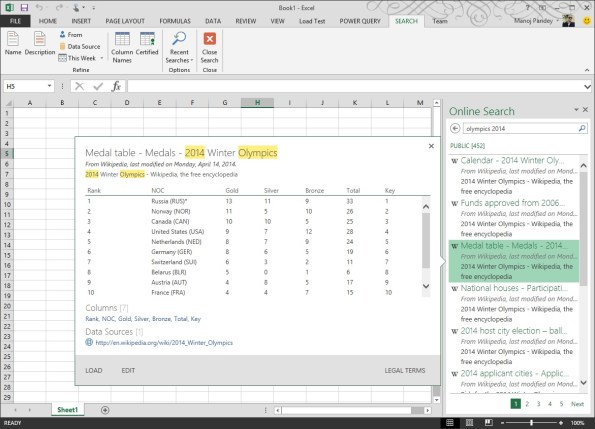The width and height of the screenshot is (595, 429).
Task: Click the select-all corner of the sheet
Action: (x=8, y=103)
